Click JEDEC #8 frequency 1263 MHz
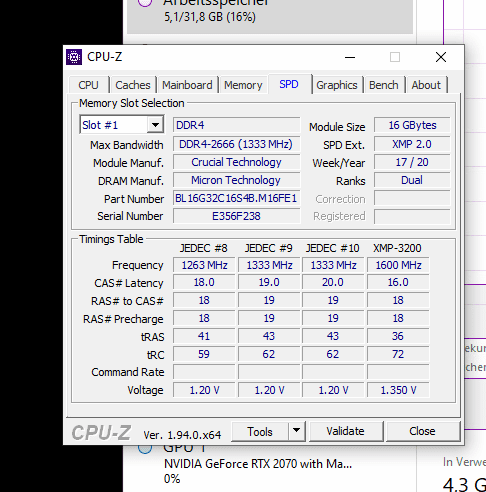 click(204, 265)
